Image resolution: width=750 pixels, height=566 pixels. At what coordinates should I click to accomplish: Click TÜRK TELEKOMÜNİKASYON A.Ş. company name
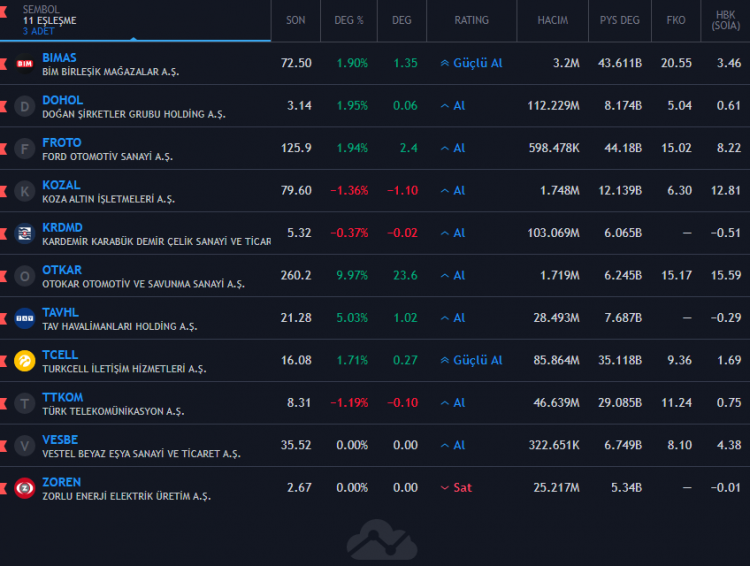(x=113, y=411)
